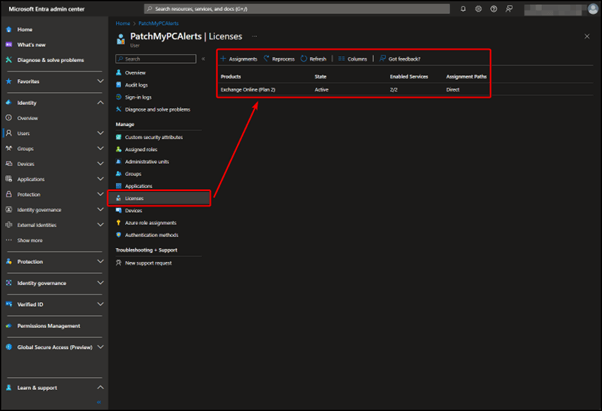Image resolution: width=602 pixels, height=411 pixels.
Task: Focus the top resources search bar
Action: [297, 9]
